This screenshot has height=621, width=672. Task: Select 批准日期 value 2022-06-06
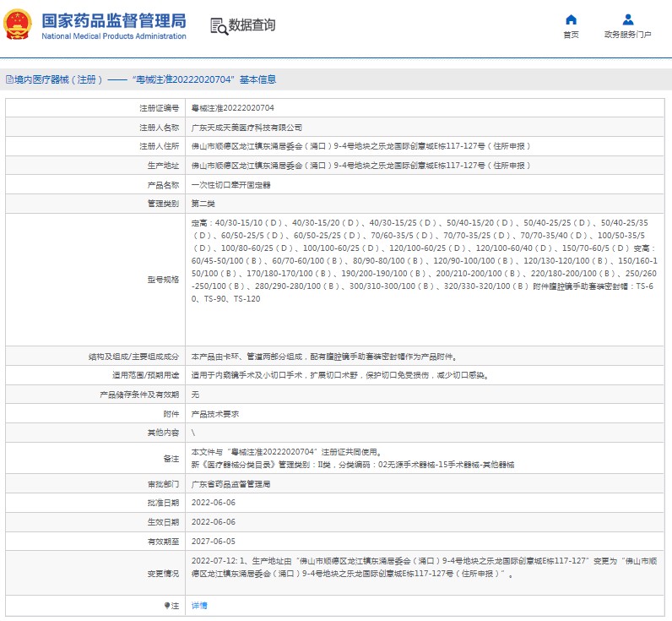[213, 503]
